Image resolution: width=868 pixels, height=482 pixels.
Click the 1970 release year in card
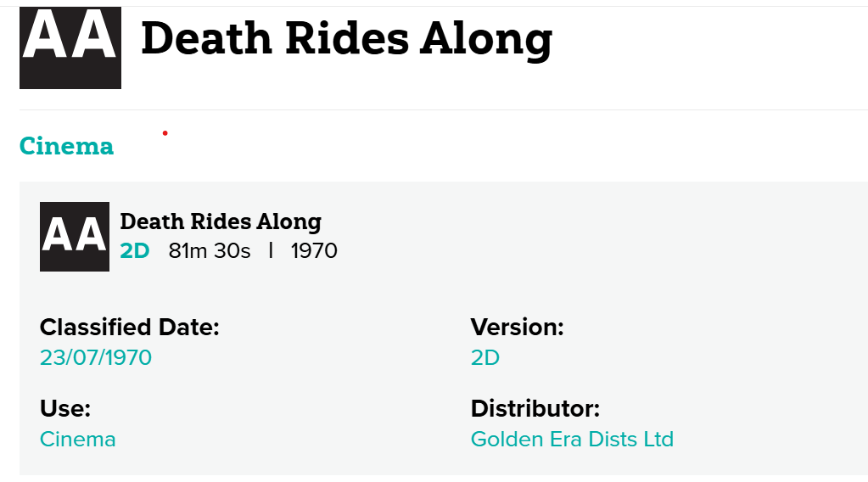click(x=314, y=251)
